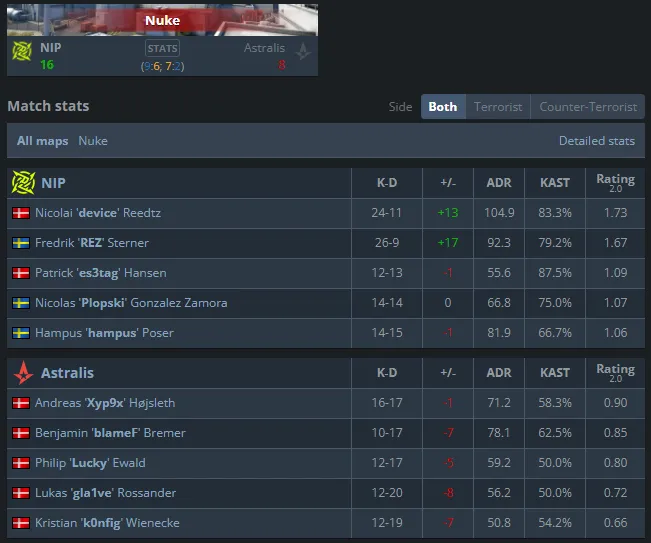Open Astralis team name in results box

tap(264, 48)
